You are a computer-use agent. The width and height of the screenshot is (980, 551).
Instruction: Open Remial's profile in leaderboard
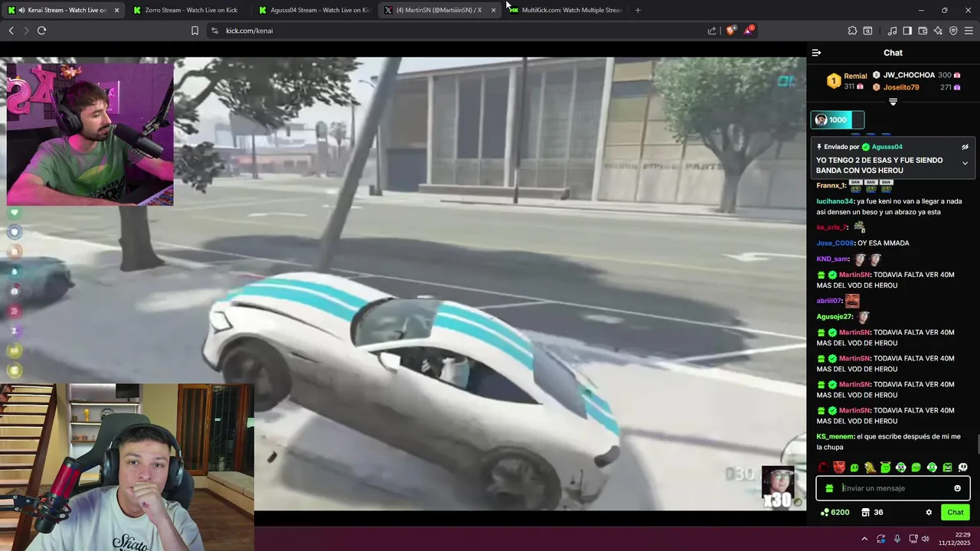854,77
